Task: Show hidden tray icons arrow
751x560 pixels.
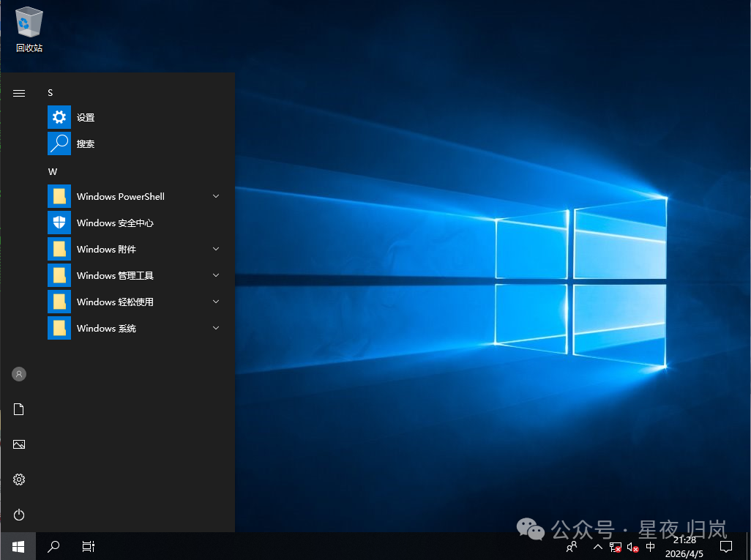Action: pyautogui.click(x=598, y=547)
